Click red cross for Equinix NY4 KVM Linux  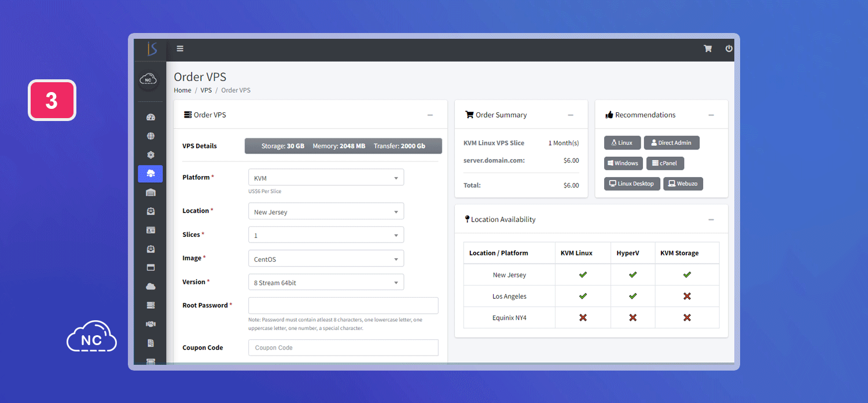(x=583, y=317)
